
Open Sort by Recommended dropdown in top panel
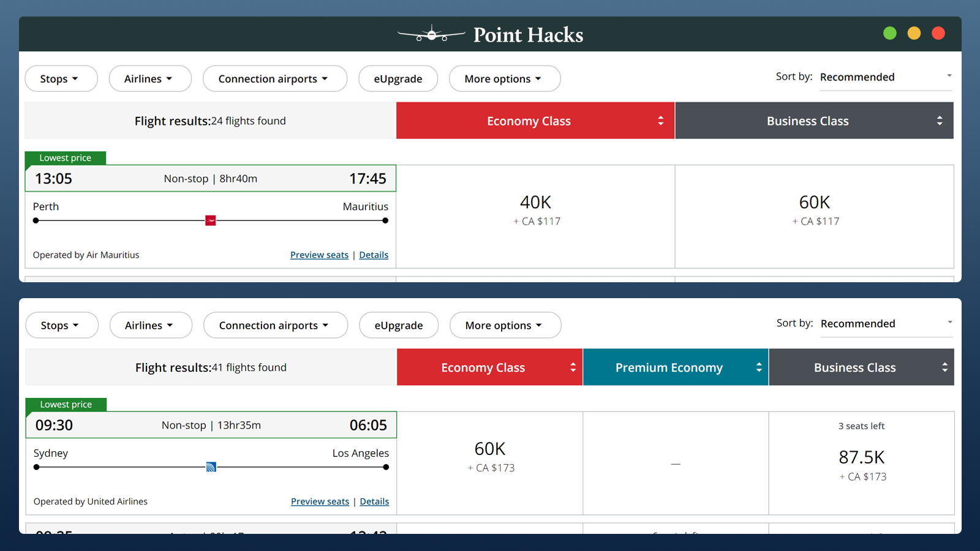886,77
